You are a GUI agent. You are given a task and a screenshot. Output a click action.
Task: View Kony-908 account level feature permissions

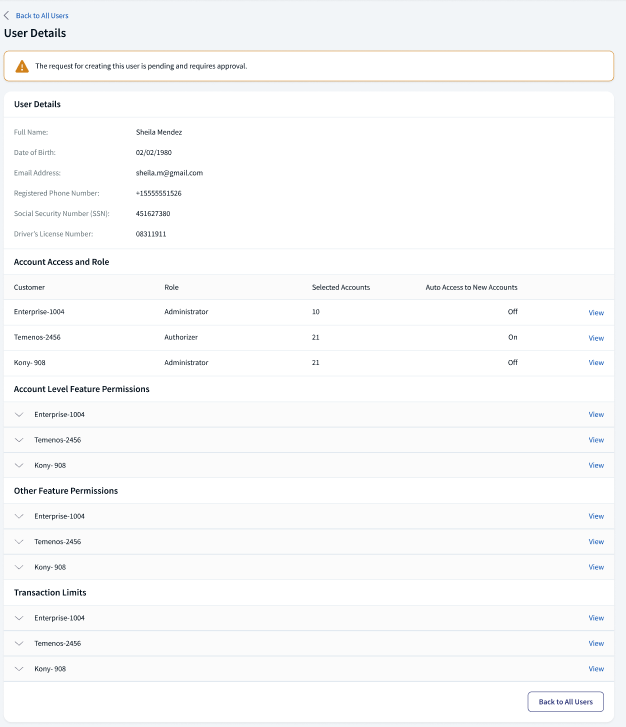point(596,466)
